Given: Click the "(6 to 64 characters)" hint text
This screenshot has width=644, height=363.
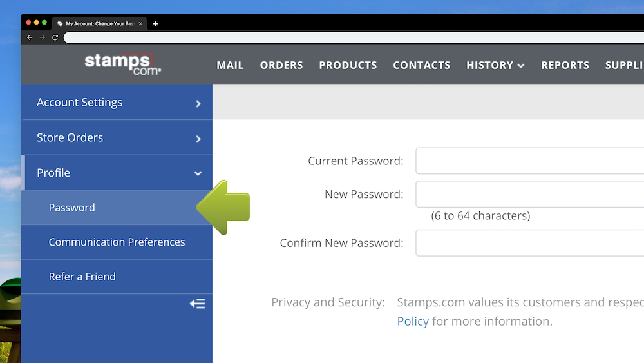Looking at the screenshot, I should point(480,216).
